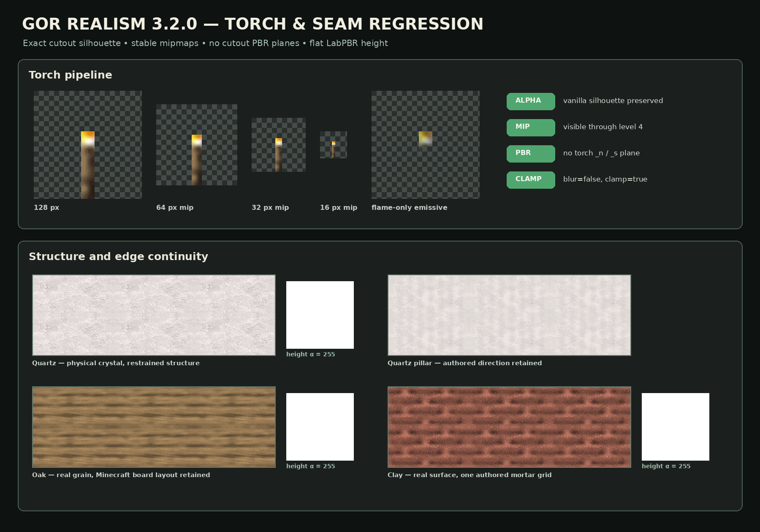Screen dimensions: 760x532
Task: Click the white height map beside Quartz
Action: point(320,315)
